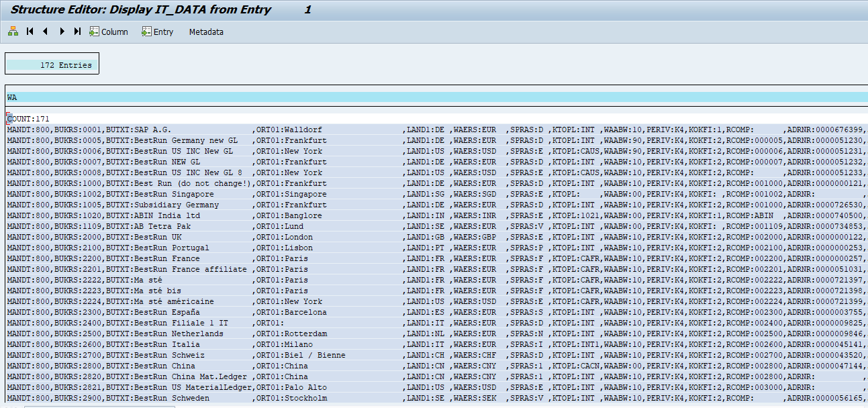Image resolution: width=868 pixels, height=408 pixels.
Task: Select row BestRun Italia
Action: click(436, 344)
